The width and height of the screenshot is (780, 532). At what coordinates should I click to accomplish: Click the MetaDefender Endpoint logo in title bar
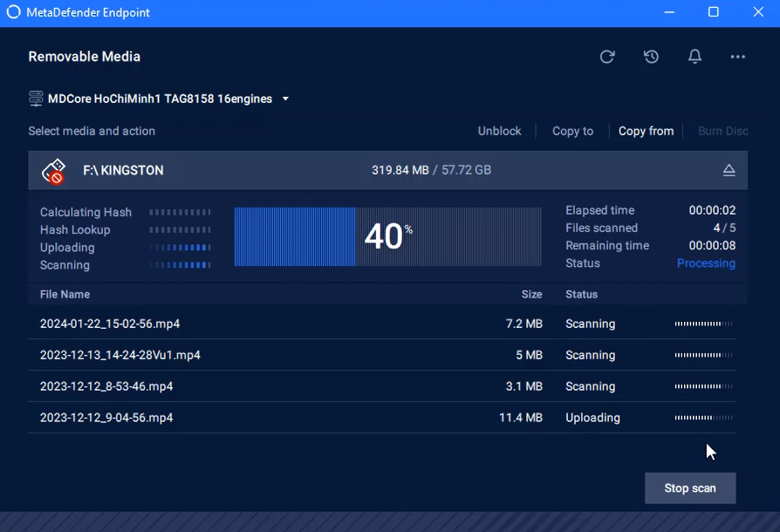click(13, 12)
